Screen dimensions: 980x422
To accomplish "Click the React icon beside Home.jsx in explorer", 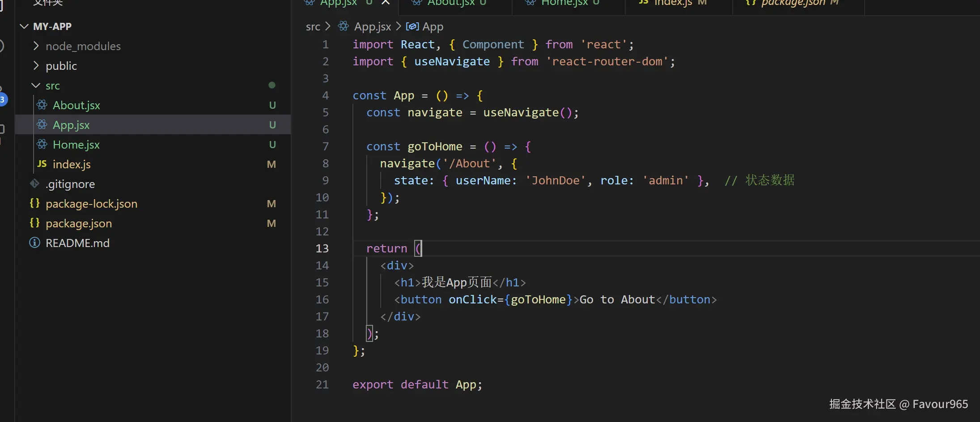I will 42,145.
